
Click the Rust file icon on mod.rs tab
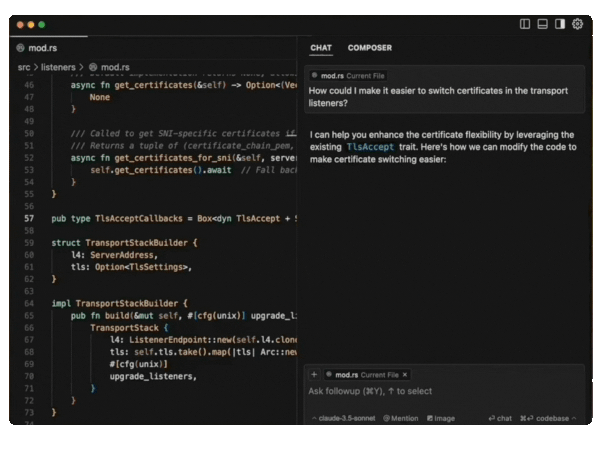(21, 48)
